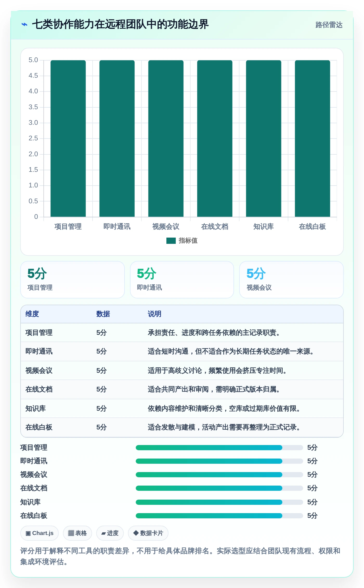Select the 视频会议 table row name
Image resolution: width=364 pixels, height=588 pixels.
click(x=39, y=371)
